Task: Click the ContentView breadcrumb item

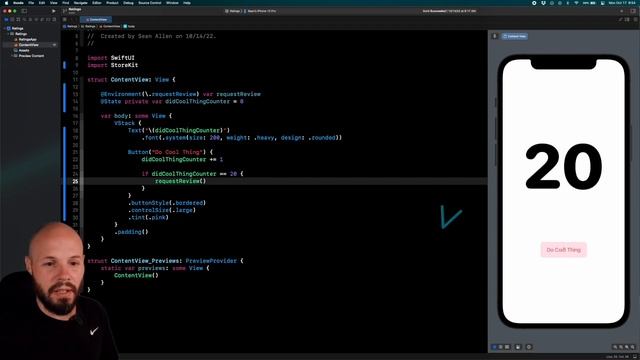Action: [x=109, y=26]
